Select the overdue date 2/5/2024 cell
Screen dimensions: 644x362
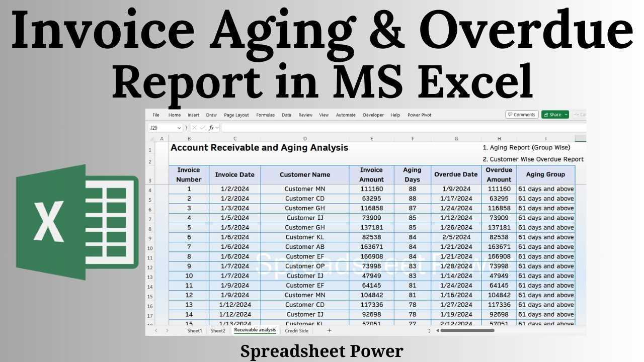pyautogui.click(x=456, y=237)
